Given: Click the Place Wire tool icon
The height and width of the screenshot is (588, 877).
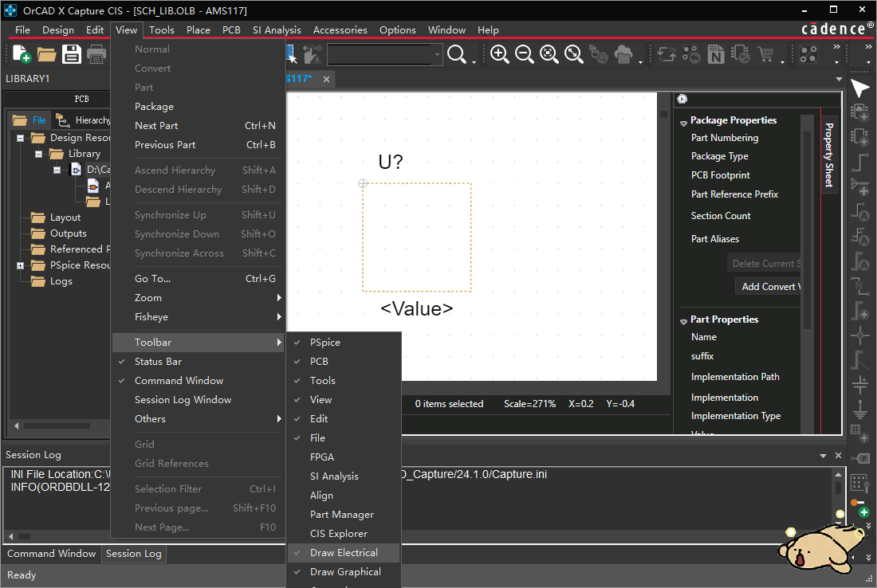Looking at the screenshot, I should (x=859, y=162).
